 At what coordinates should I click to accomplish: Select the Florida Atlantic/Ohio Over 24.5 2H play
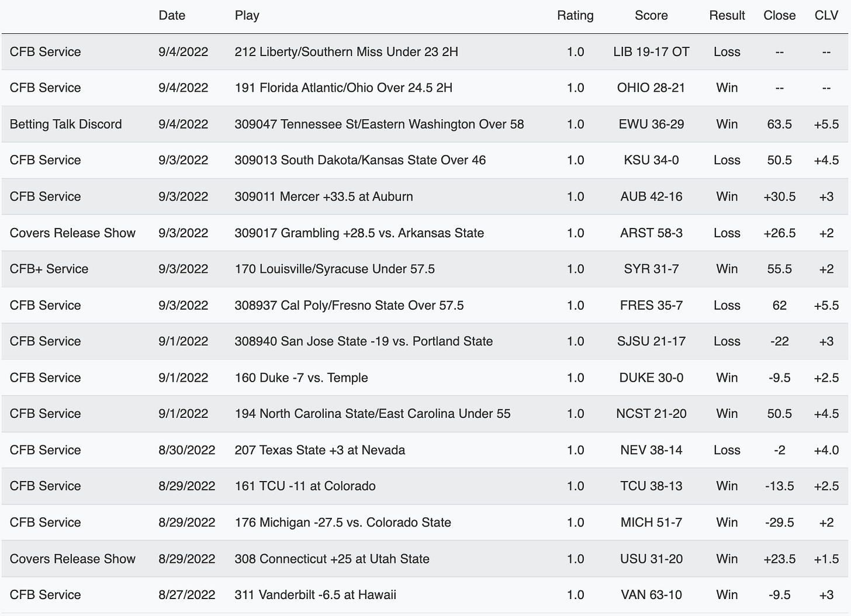(344, 88)
